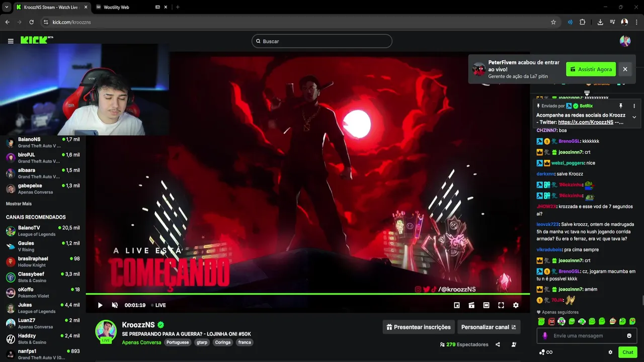Click Personalizar canal button
This screenshot has width=644, height=362.
489,327
